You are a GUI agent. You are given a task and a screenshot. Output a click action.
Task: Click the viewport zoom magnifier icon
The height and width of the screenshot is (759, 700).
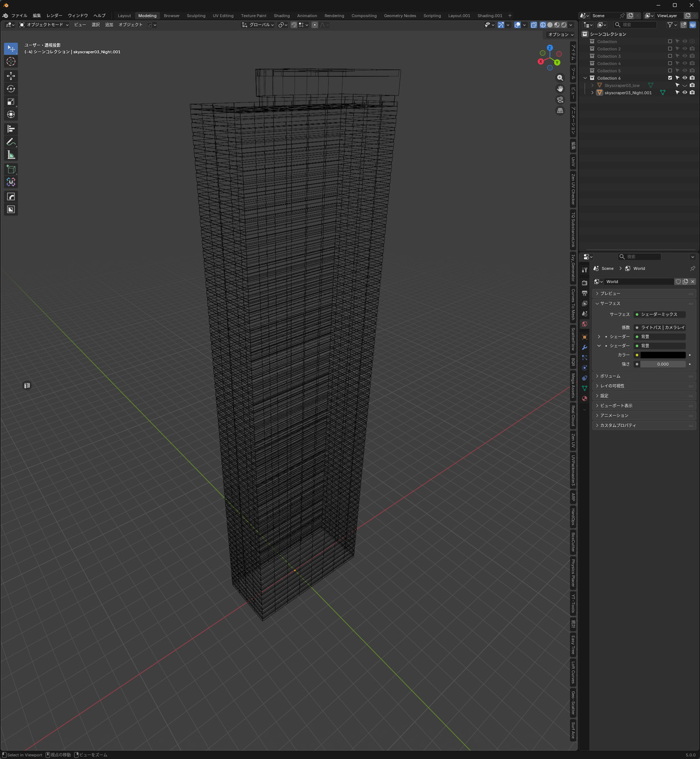tap(560, 78)
